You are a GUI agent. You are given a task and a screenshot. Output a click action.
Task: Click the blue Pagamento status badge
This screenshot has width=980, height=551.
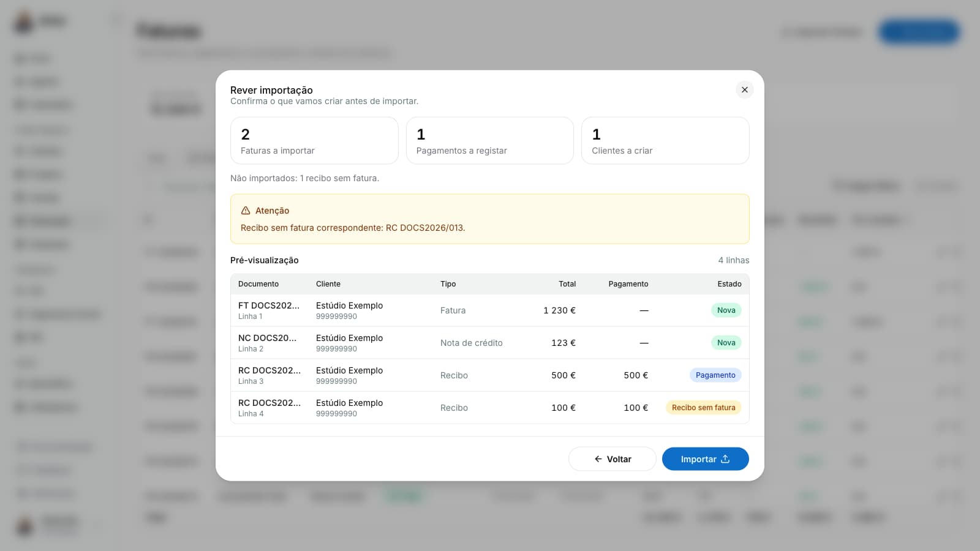[715, 375]
